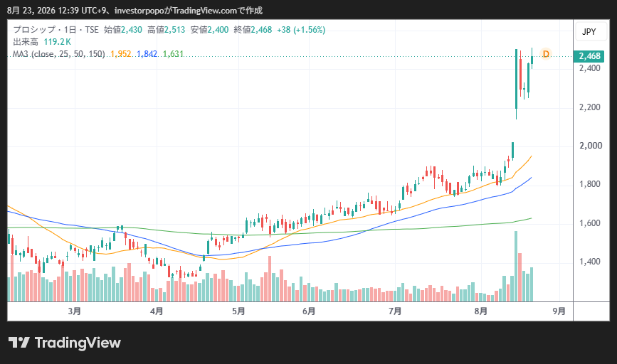This screenshot has width=617, height=364.
Task: Click the 8月 time axis label
Action: pos(481,311)
